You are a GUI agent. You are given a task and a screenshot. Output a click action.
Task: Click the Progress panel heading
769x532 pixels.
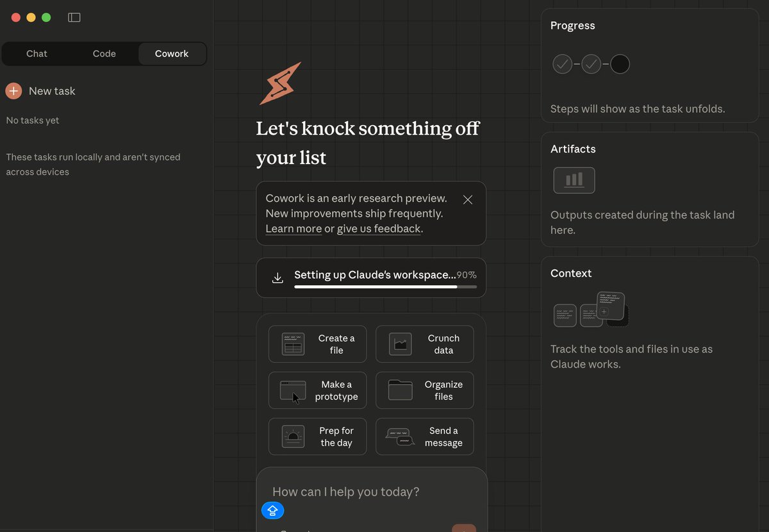coord(572,26)
